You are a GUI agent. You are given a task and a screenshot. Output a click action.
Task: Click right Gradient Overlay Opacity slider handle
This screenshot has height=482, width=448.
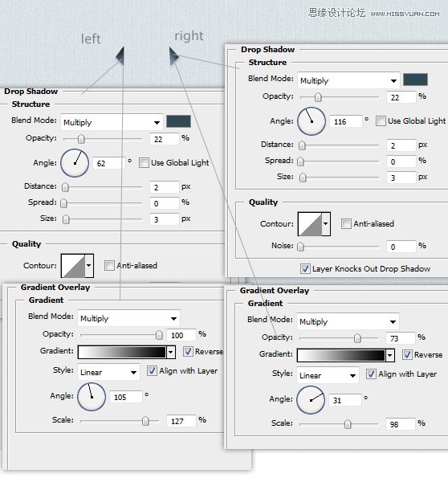(x=357, y=338)
